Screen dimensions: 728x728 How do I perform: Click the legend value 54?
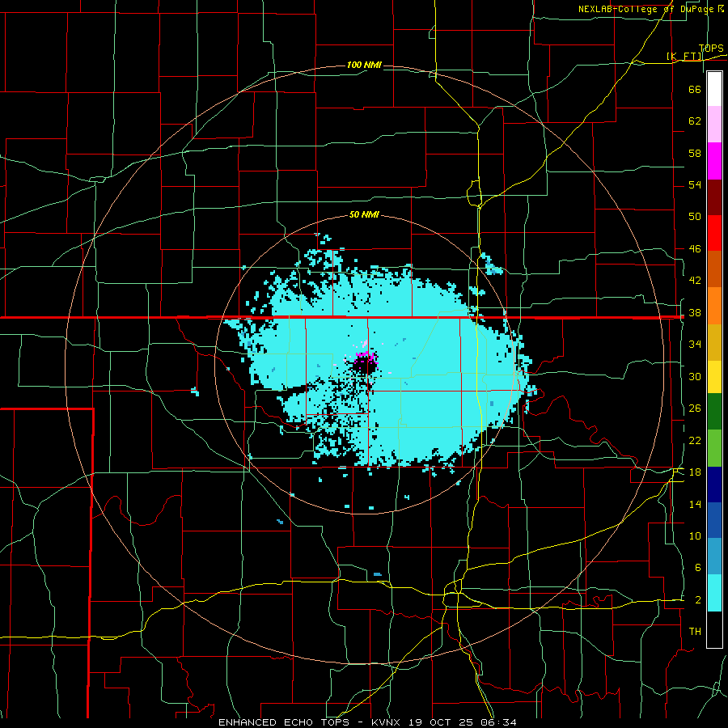(695, 184)
